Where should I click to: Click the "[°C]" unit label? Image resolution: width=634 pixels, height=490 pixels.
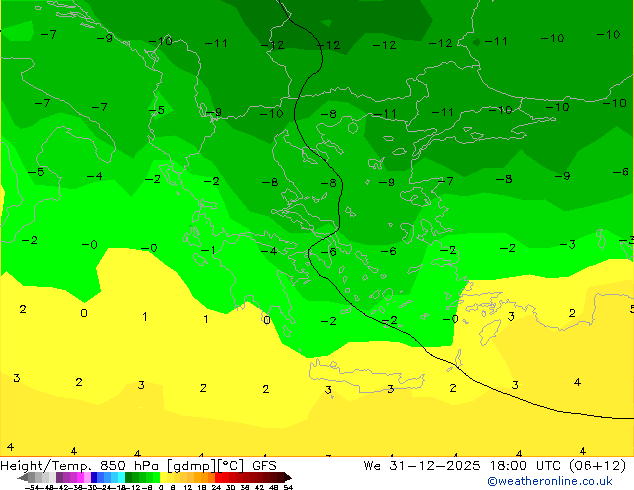pyautogui.click(x=231, y=466)
